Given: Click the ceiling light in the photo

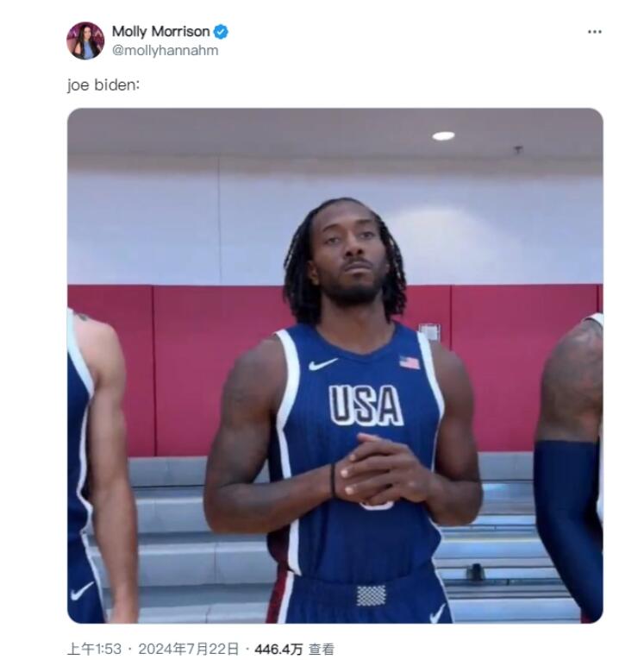Looking at the screenshot, I should pyautogui.click(x=443, y=135).
